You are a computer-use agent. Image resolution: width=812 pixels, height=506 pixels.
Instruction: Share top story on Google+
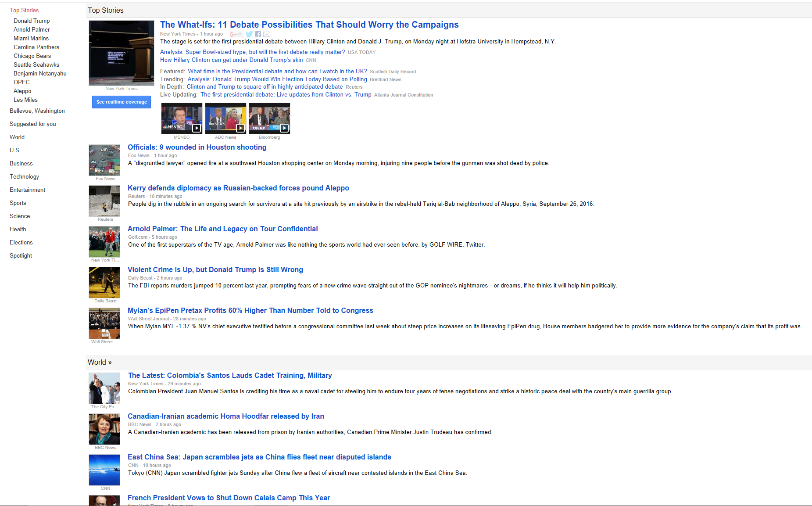click(x=236, y=34)
